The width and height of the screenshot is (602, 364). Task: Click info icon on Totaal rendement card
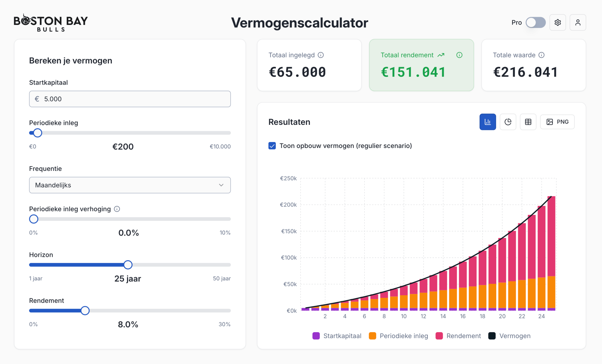coord(459,55)
